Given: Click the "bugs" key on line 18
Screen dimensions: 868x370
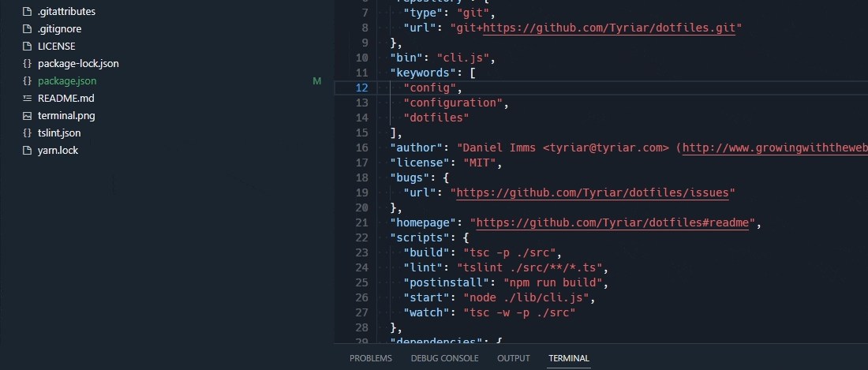Looking at the screenshot, I should pyautogui.click(x=410, y=178).
